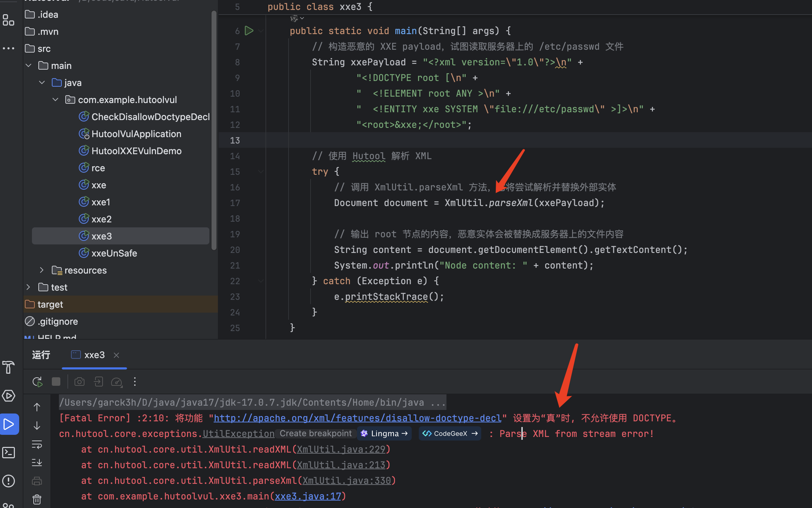Image resolution: width=812 pixels, height=508 pixels.
Task: Toggle the Run tool window button
Action: [x=9, y=424]
